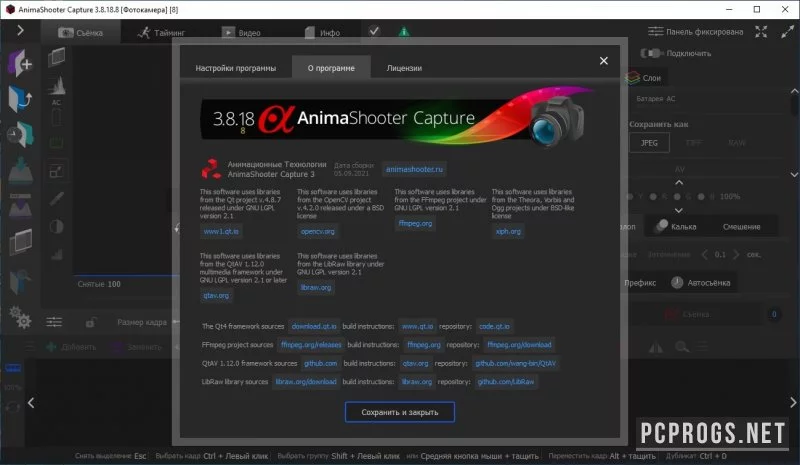Open github.com/wang-bin/QtAV link
The height and width of the screenshot is (465, 800).
click(515, 363)
